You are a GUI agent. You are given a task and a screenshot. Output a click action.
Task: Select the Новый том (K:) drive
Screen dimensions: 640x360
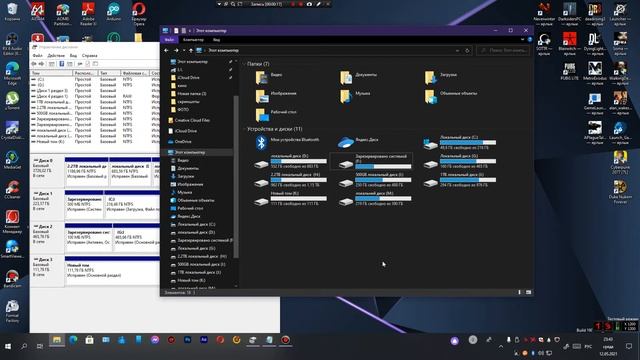point(290,199)
